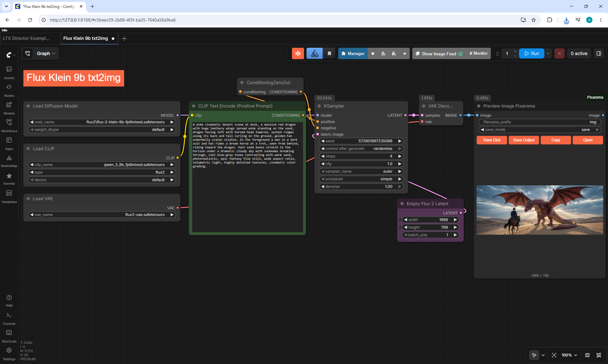Open ComfyUI Settings

pos(9,354)
